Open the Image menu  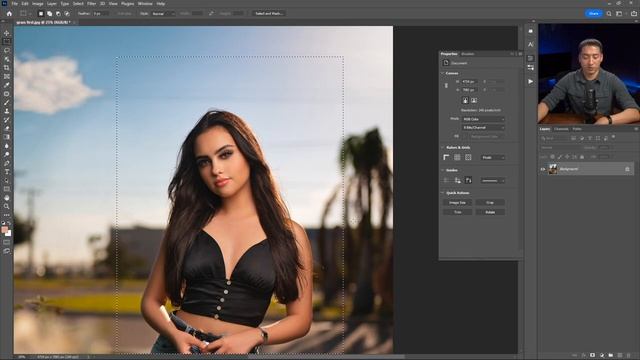(x=38, y=3)
